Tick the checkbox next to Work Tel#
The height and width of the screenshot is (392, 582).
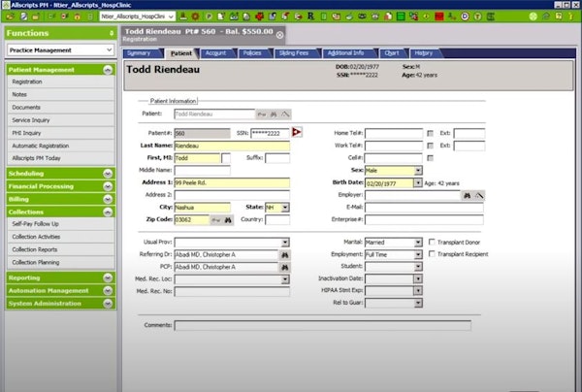click(430, 146)
